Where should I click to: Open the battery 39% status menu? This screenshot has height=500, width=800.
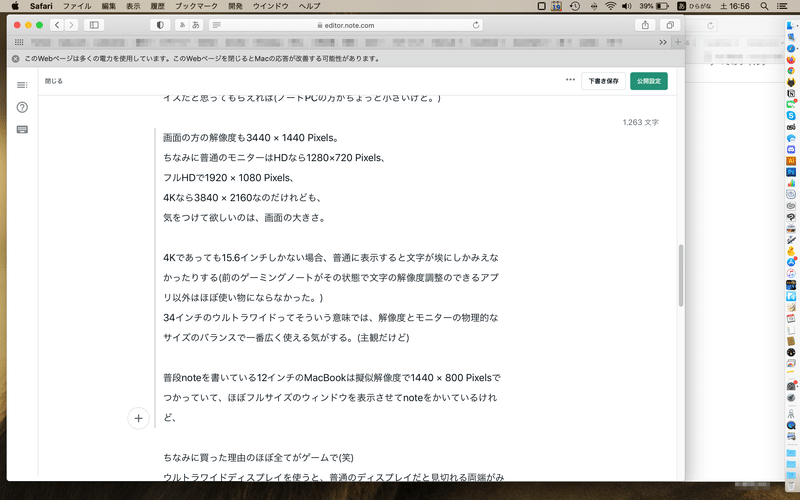click(x=654, y=6)
